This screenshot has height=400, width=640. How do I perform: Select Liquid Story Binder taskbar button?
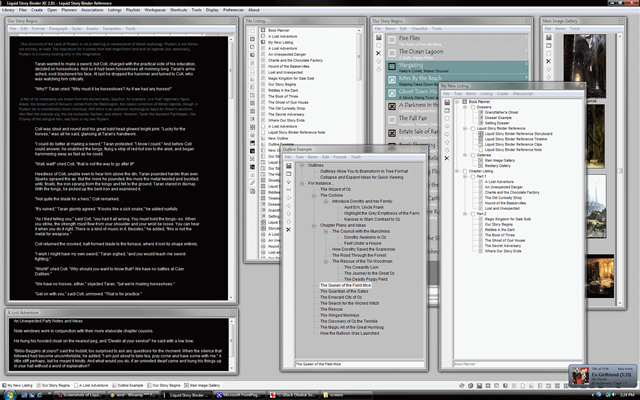186,395
